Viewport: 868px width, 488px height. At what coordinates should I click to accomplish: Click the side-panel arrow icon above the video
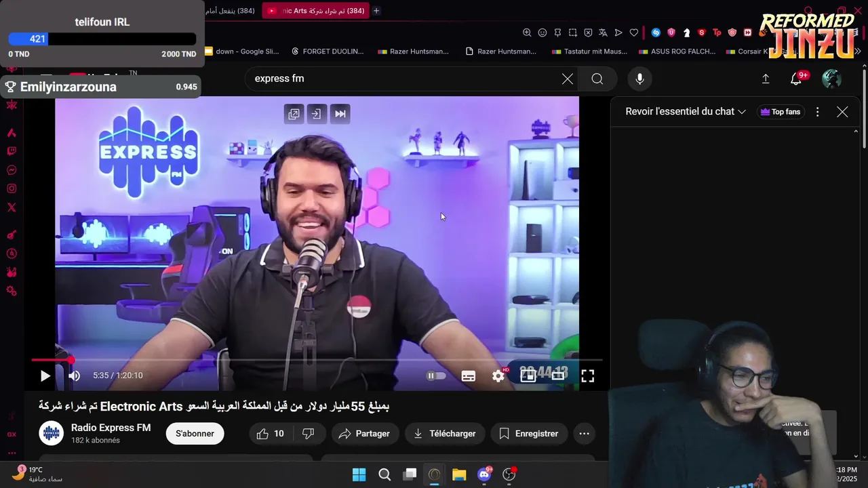(316, 114)
